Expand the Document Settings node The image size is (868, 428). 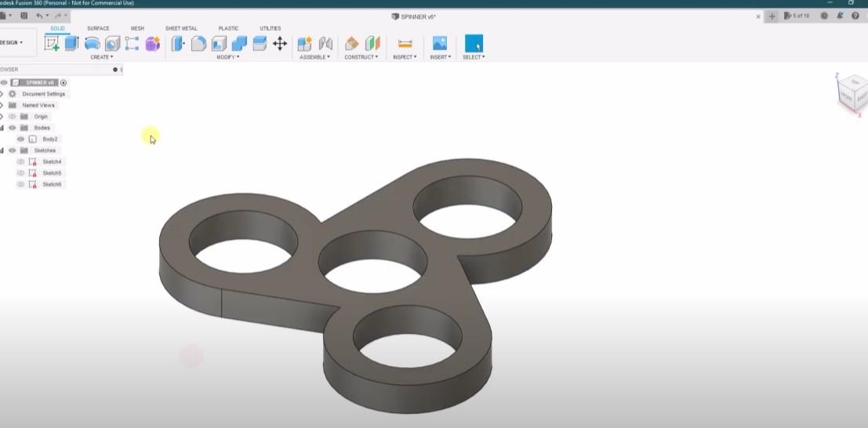point(2,94)
